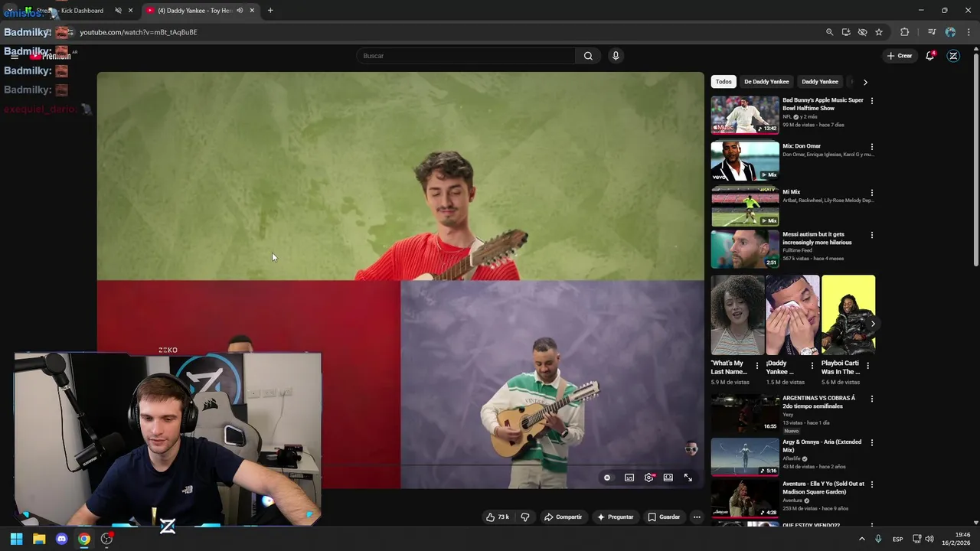Open the tab search dropdown arrow
The width and height of the screenshot is (980, 551).
tap(9, 11)
